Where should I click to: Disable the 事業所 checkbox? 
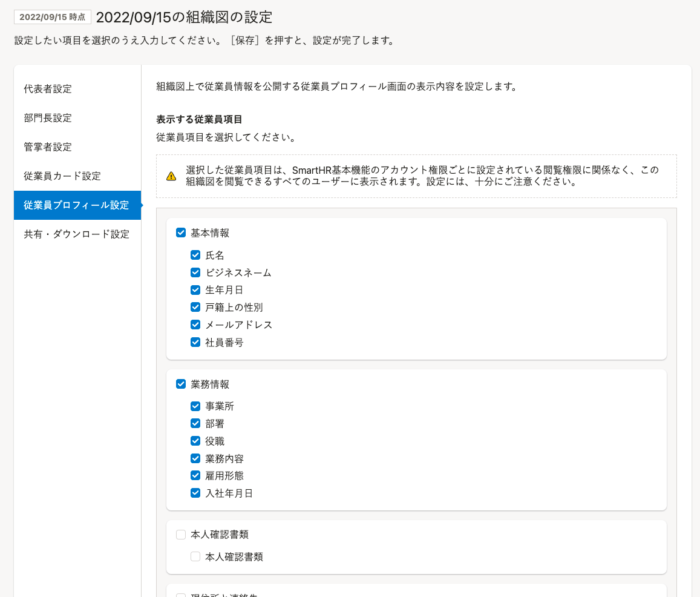(195, 406)
